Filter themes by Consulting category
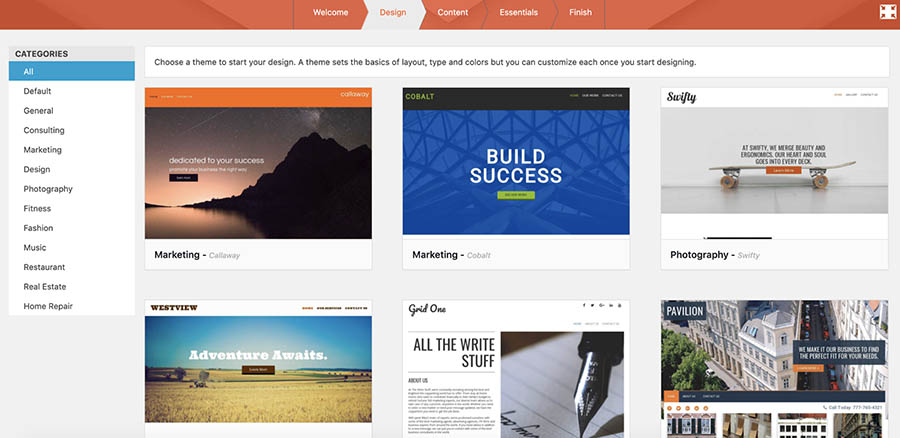The height and width of the screenshot is (438, 900). click(x=44, y=130)
